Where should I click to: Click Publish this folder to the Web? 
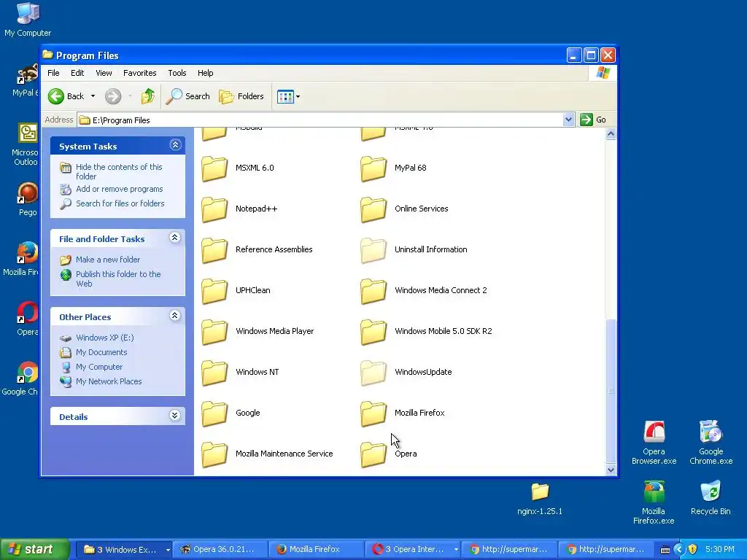click(x=118, y=279)
